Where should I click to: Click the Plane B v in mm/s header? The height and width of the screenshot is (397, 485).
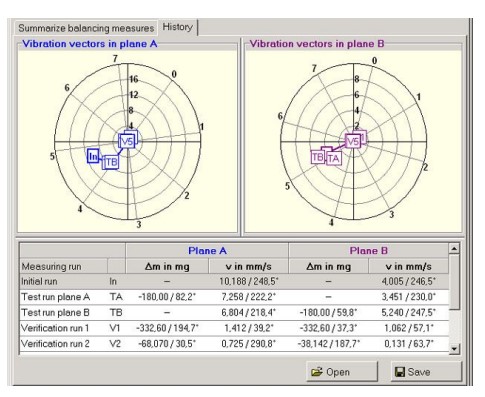pos(408,266)
